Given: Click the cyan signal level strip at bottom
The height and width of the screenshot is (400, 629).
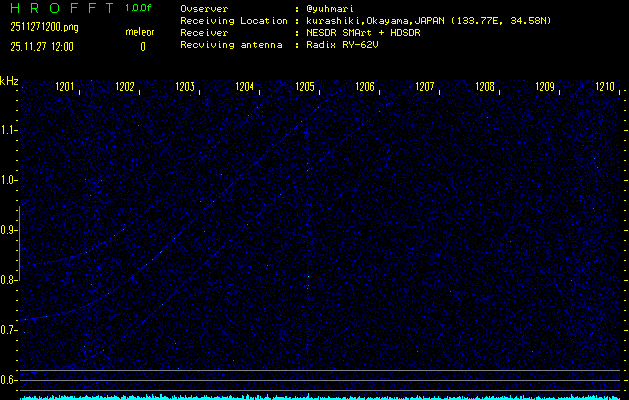Looking at the screenshot, I should tap(320, 396).
